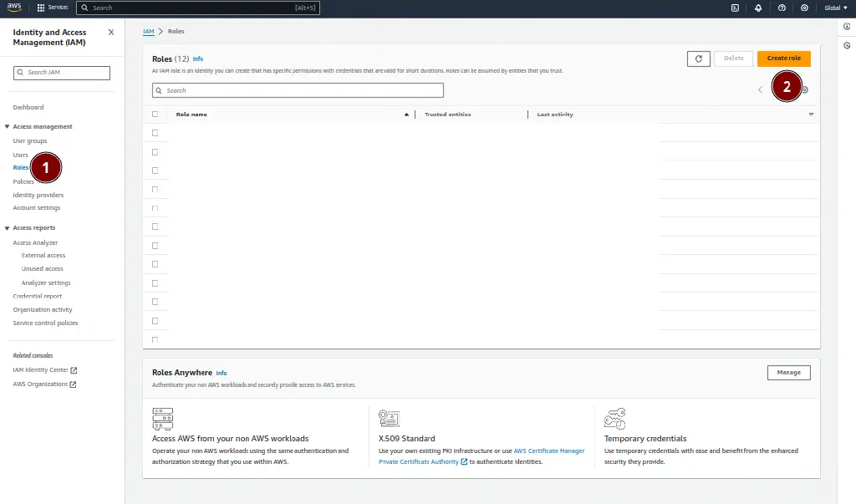Open Users in sidebar

pos(20,155)
